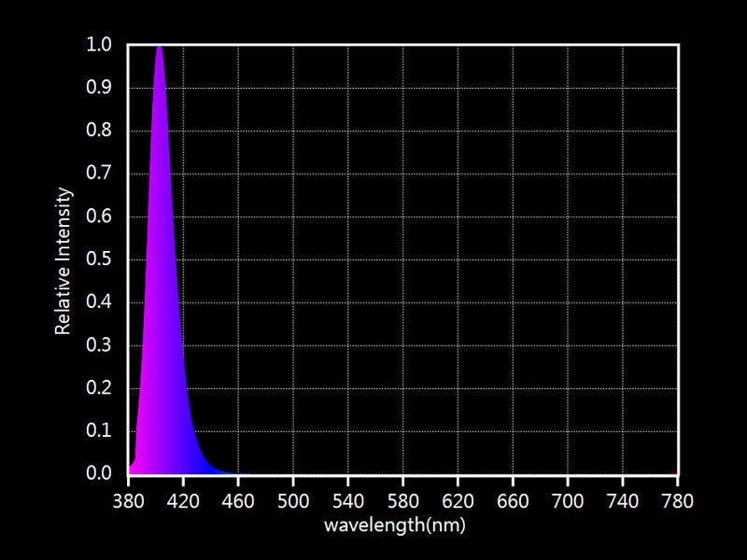Select the 0.5 intensity tick label
The height and width of the screenshot is (560, 747).
99,259
